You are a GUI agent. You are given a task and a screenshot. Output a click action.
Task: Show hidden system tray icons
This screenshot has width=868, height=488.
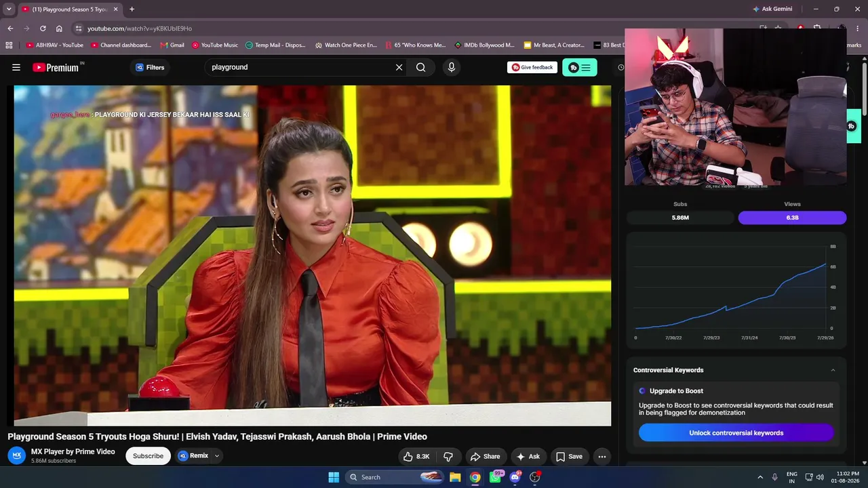[760, 477]
